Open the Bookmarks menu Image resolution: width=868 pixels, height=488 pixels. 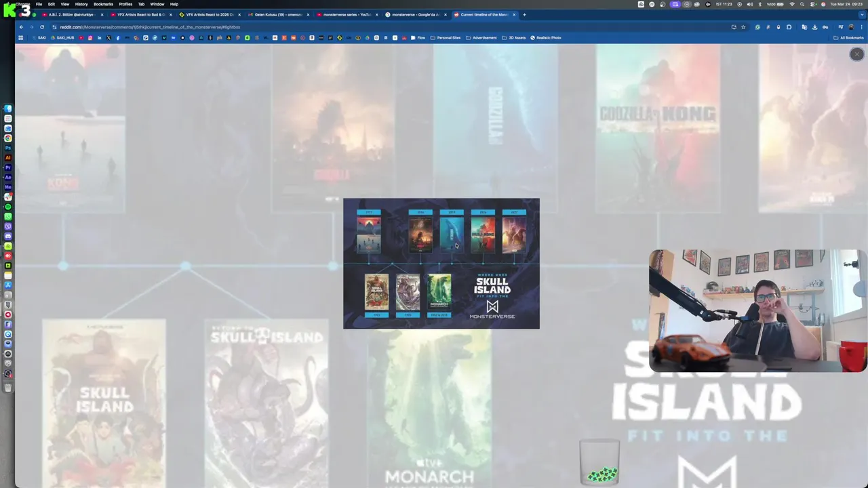click(103, 4)
